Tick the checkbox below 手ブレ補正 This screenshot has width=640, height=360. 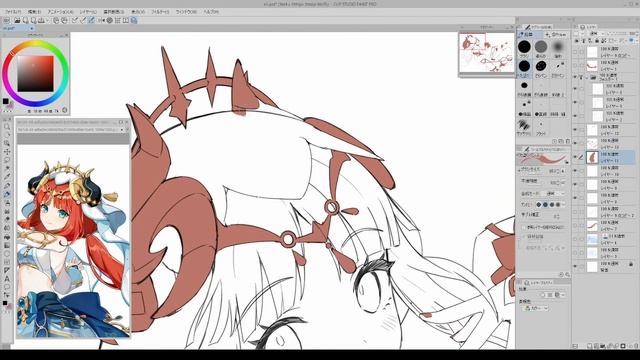[524, 227]
